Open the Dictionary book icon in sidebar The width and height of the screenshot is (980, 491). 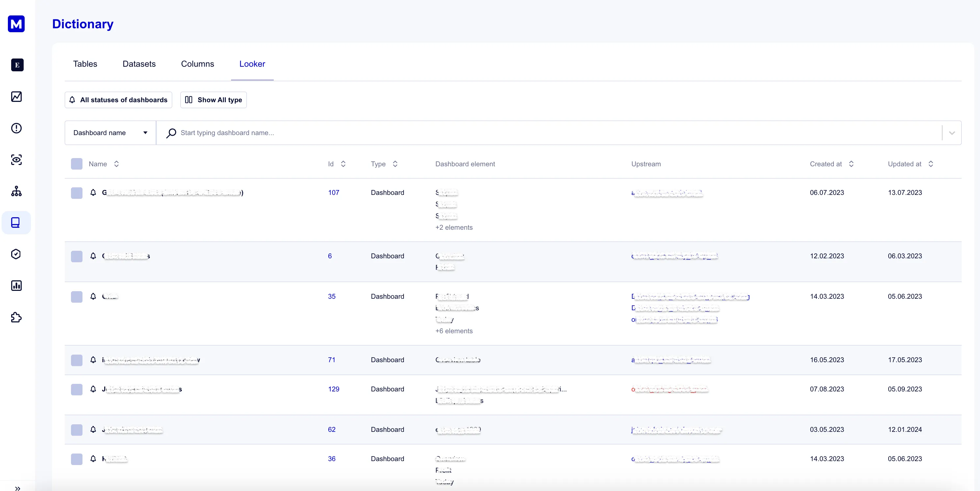[x=16, y=222]
